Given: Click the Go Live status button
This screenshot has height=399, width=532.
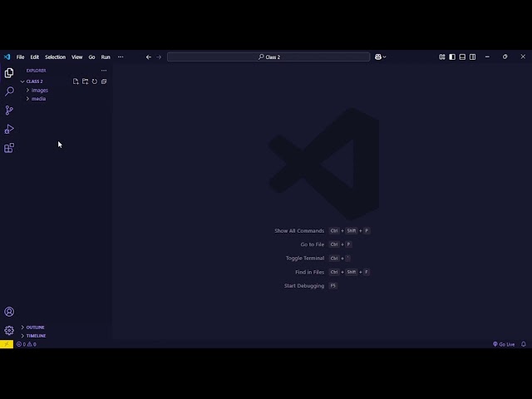Looking at the screenshot, I should pos(504,344).
